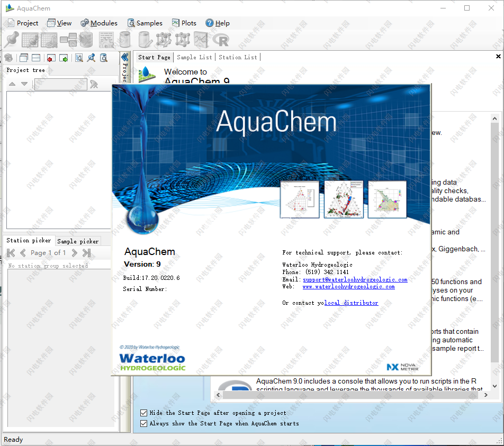Switch to the Start Page tab
This screenshot has width=504, height=446.
(x=154, y=57)
